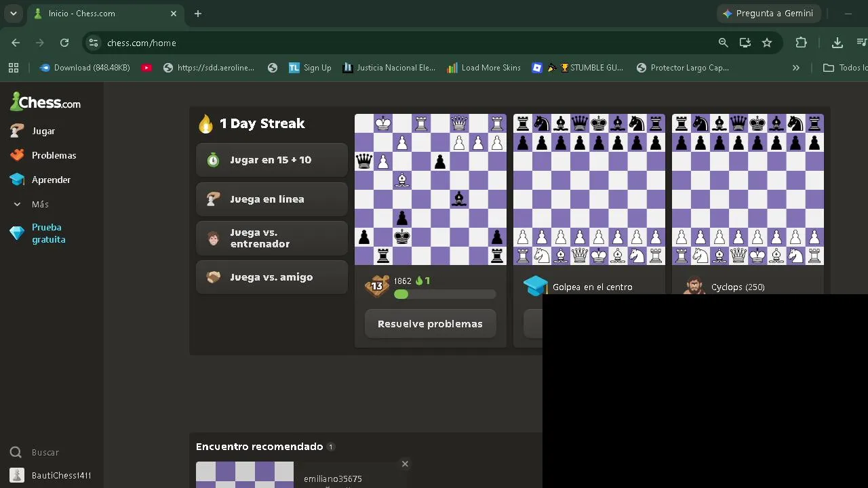The width and height of the screenshot is (868, 488).
Task: Open the Download (848.48KB) bookmark
Action: 85,68
